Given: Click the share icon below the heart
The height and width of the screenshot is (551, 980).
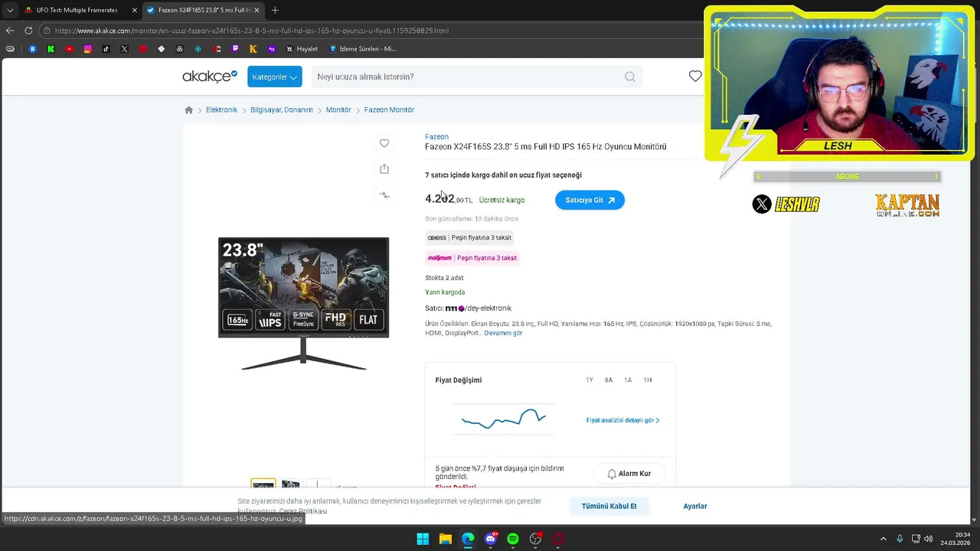Looking at the screenshot, I should [384, 169].
